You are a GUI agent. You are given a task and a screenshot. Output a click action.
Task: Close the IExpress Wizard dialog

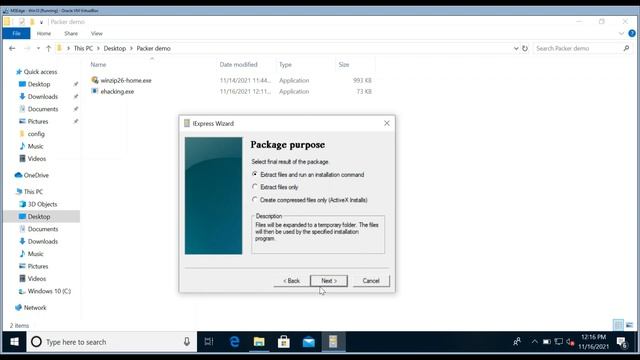pyautogui.click(x=387, y=123)
